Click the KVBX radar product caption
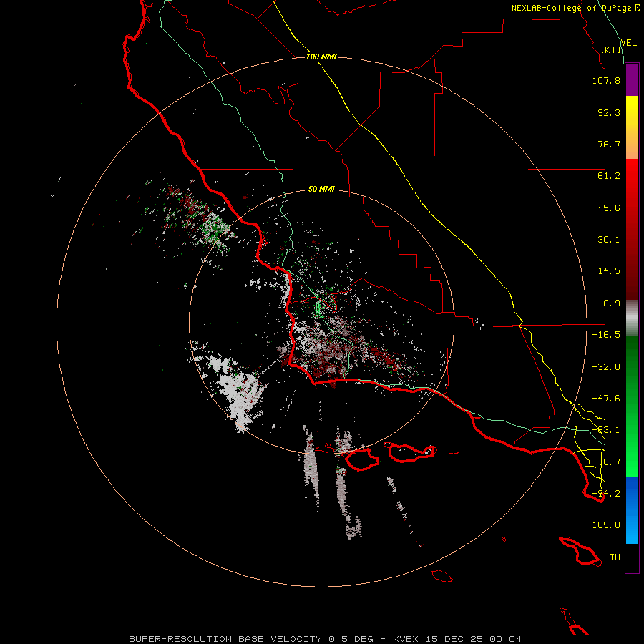Screen dimensions: 644x644 [326, 639]
